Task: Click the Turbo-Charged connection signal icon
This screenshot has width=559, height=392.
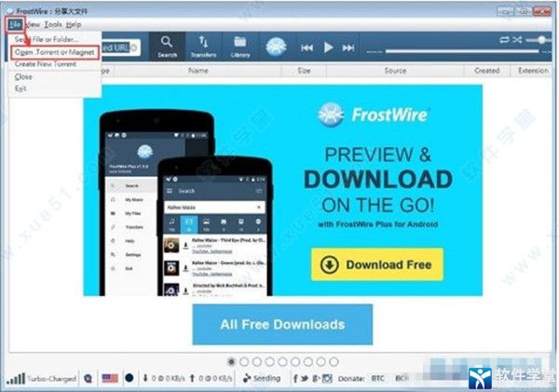Action: coord(16,379)
